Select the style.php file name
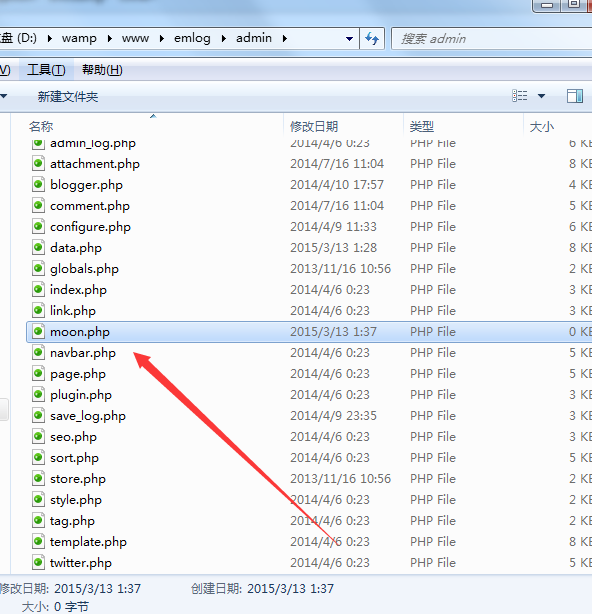The width and height of the screenshot is (592, 614). [76, 500]
